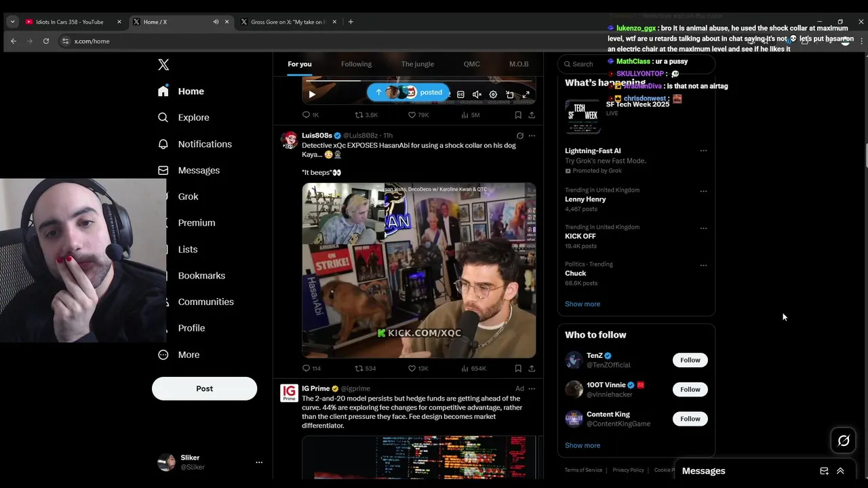Viewport: 868px width, 488px height.
Task: Switch to the QMC tab
Action: coord(471,64)
